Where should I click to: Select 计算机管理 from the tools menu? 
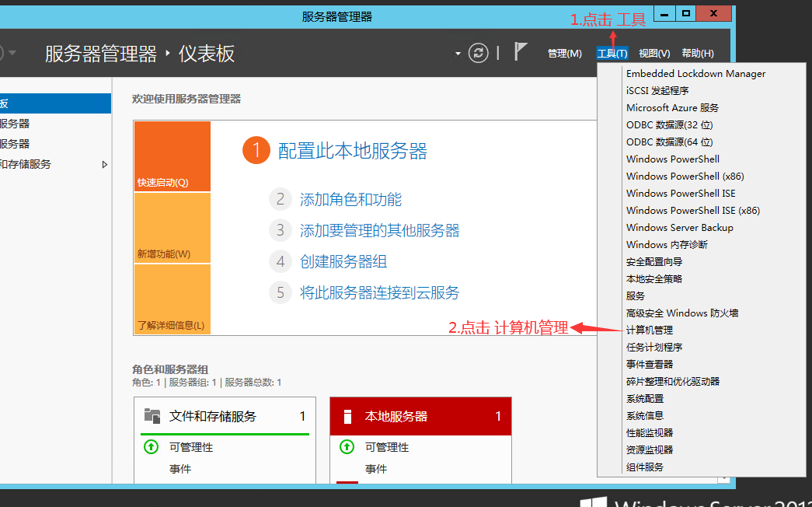(x=650, y=330)
